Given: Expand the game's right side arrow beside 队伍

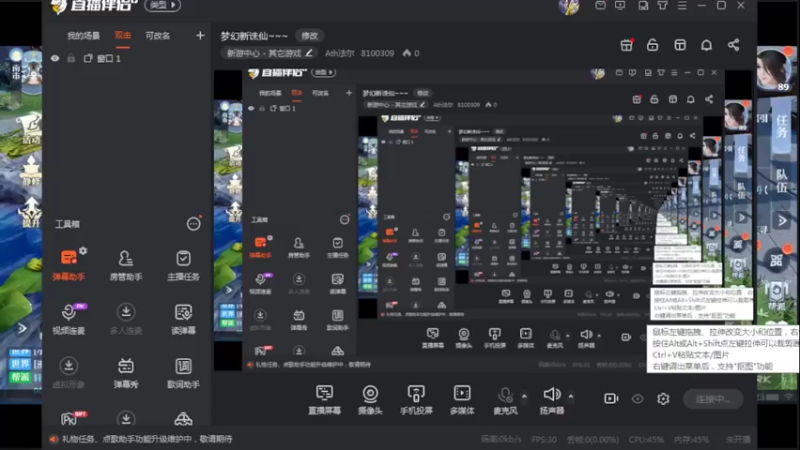Looking at the screenshot, I should click(x=782, y=220).
